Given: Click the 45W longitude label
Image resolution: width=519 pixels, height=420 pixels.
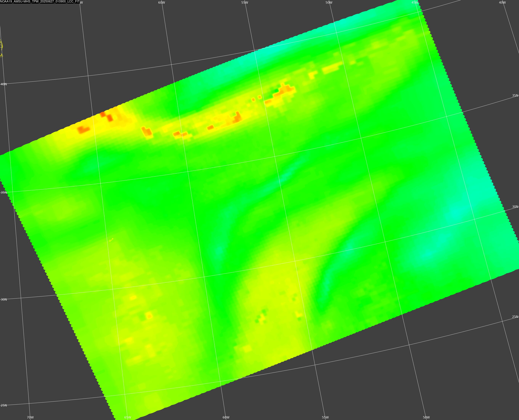Looking at the screenshot, I should (415, 3).
